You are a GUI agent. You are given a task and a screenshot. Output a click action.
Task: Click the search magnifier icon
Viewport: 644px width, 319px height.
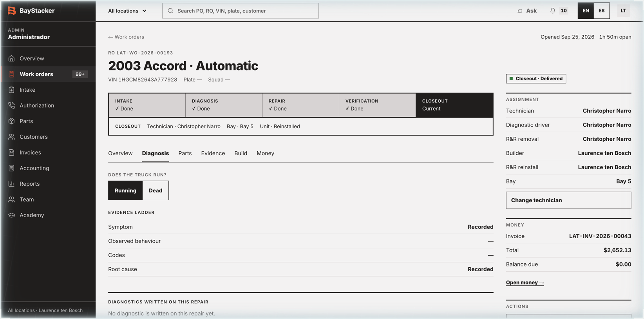pos(170,11)
